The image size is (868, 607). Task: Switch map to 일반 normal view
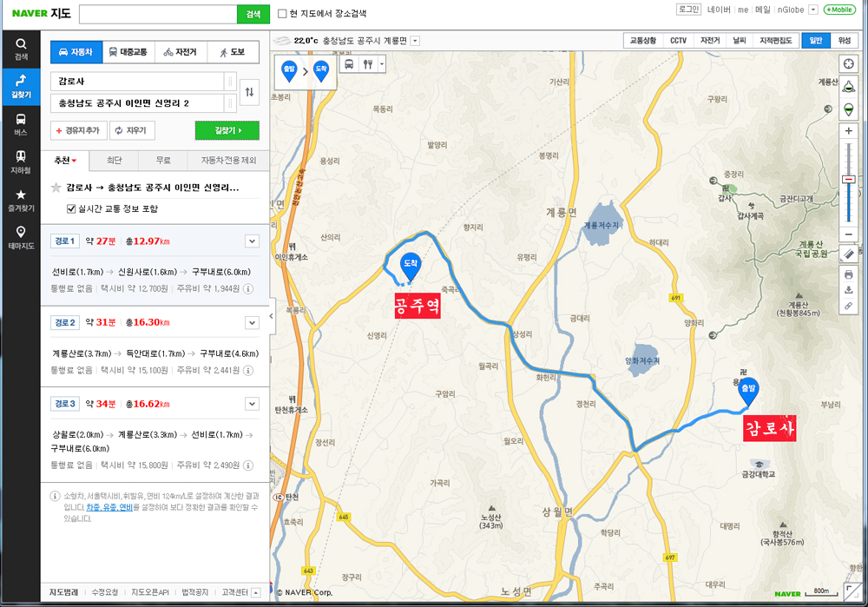(x=816, y=41)
